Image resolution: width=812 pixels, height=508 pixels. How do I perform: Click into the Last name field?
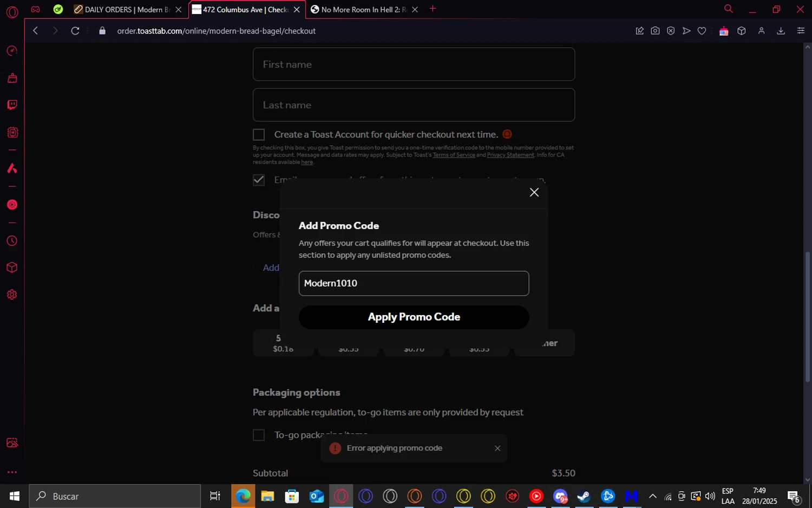pos(414,105)
